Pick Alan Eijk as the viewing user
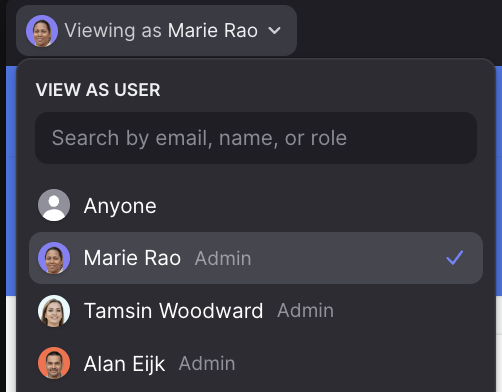The height and width of the screenshot is (392, 502). (x=256, y=363)
